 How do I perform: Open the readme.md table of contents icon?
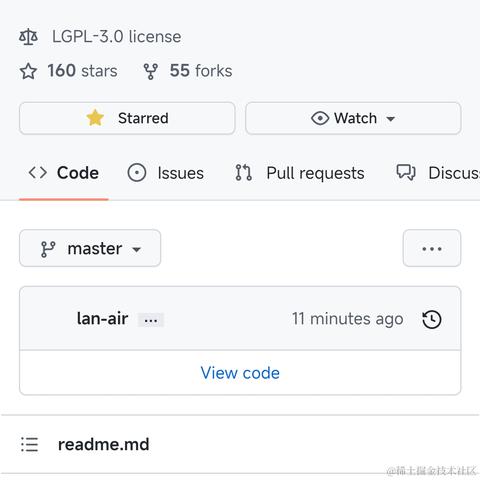29,444
